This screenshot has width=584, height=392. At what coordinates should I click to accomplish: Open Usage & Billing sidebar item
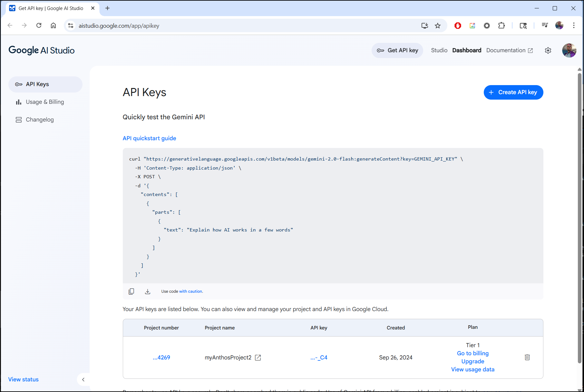[45, 102]
